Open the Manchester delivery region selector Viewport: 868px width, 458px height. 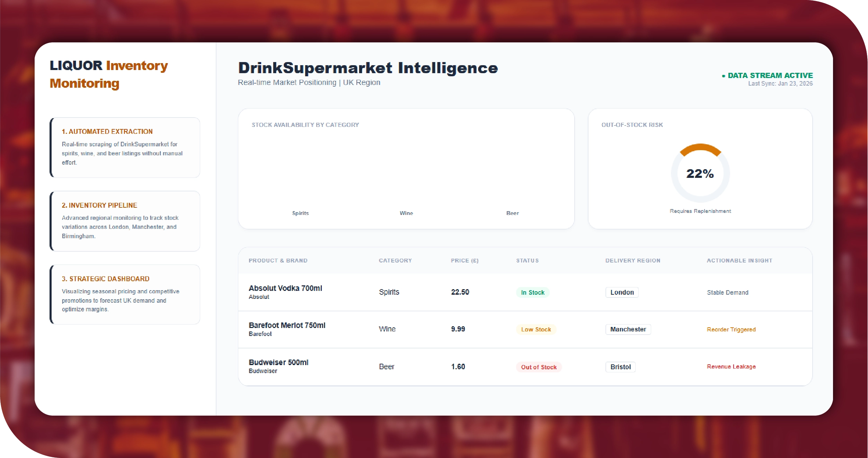click(628, 329)
